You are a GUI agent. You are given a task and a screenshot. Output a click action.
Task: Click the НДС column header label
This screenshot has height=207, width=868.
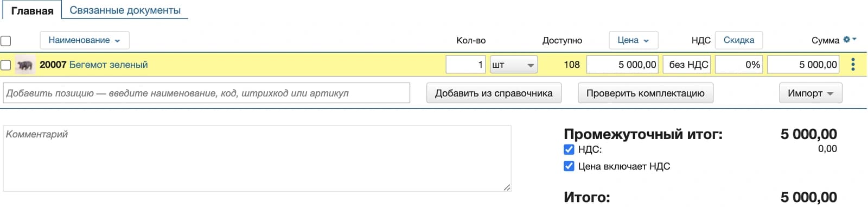click(x=701, y=40)
